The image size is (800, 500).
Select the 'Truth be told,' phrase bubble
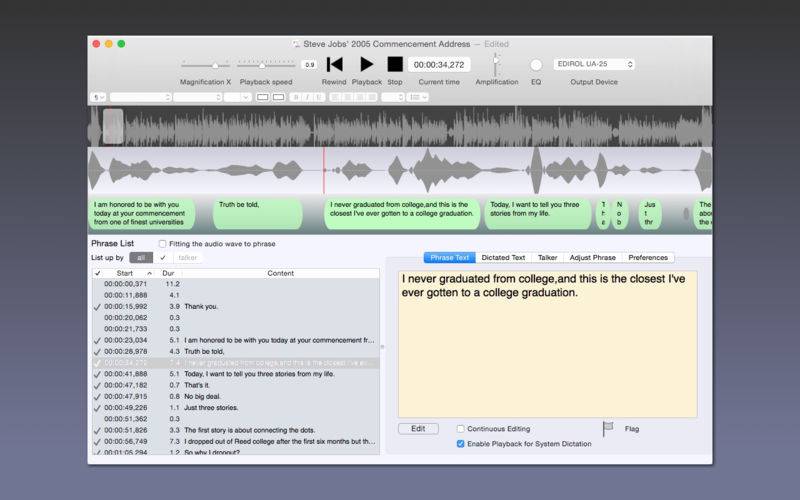258,213
